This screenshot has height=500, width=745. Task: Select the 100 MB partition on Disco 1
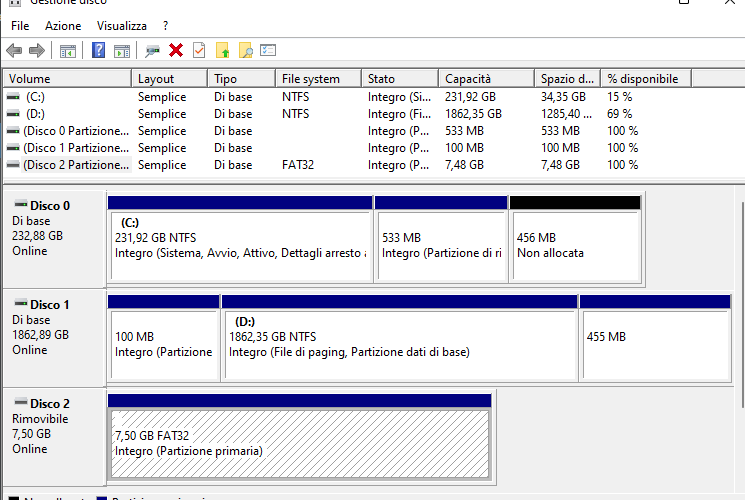(x=164, y=338)
